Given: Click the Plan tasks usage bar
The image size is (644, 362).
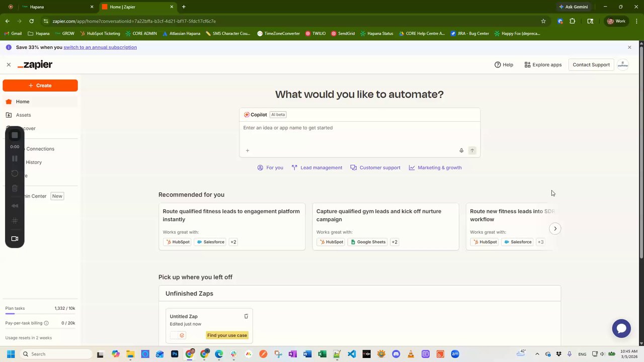Looking at the screenshot, I should tap(40, 314).
